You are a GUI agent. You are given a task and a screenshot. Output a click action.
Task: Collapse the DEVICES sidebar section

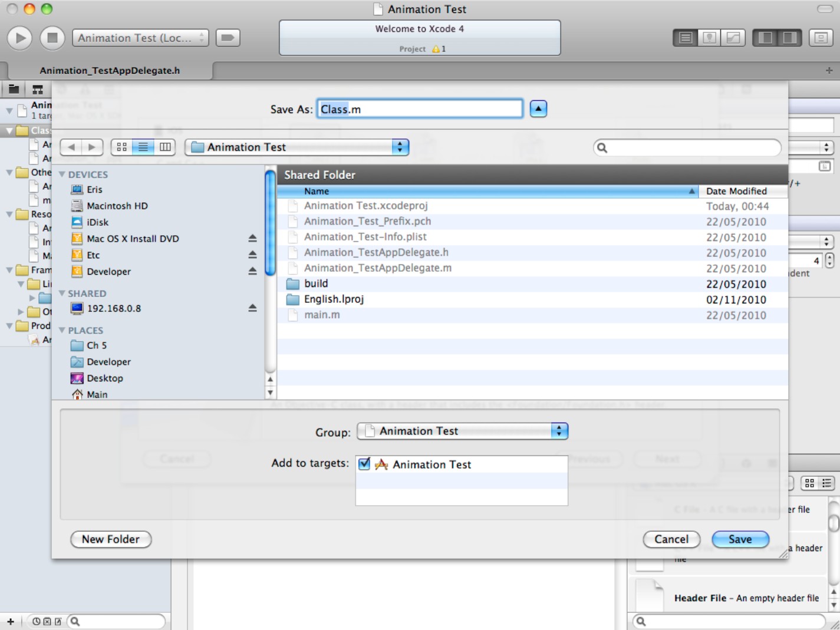pyautogui.click(x=62, y=174)
